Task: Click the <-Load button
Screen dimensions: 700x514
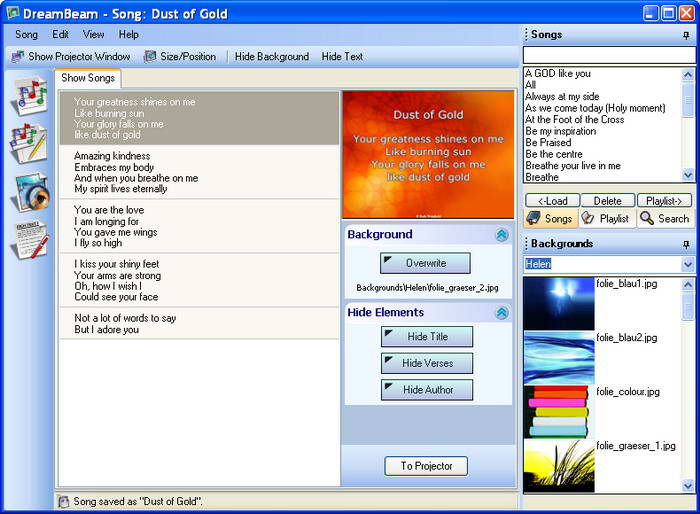Action: (553, 201)
